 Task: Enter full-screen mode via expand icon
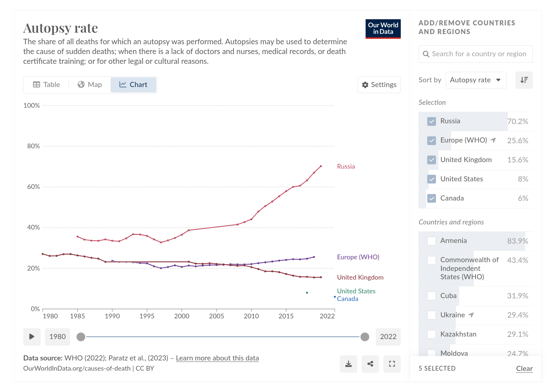click(x=392, y=364)
